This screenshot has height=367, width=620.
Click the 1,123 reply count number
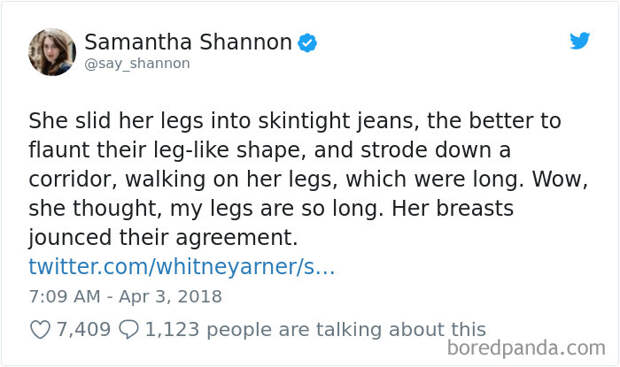pyautogui.click(x=172, y=329)
